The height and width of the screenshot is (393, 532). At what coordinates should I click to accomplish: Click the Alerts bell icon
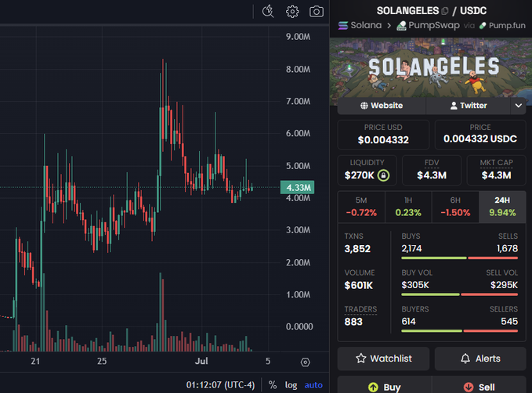[465, 359]
